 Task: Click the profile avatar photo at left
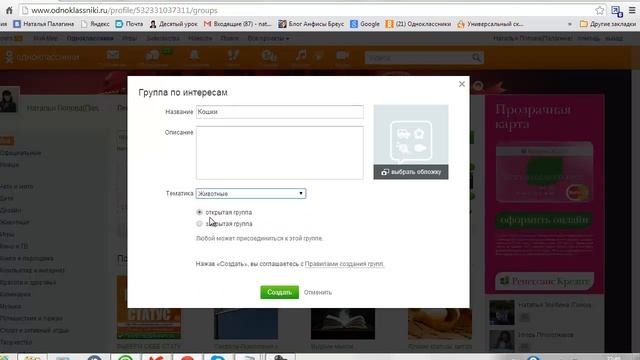(x=9, y=100)
